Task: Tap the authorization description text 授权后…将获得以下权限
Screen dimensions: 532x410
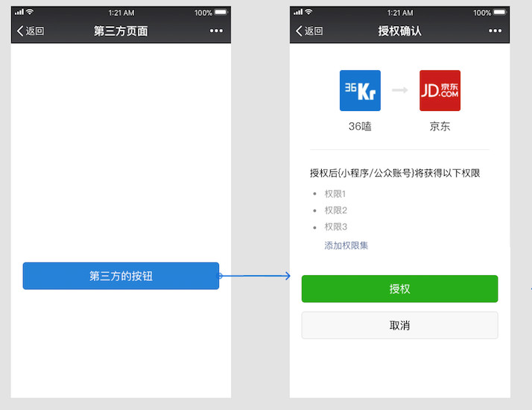Action: click(x=395, y=173)
